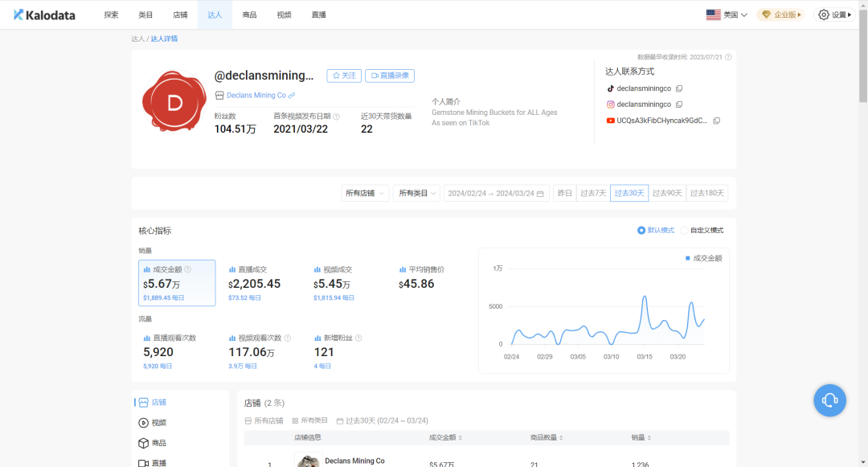Go to 类目 in top navigation
The width and height of the screenshot is (868, 467).
pos(145,15)
